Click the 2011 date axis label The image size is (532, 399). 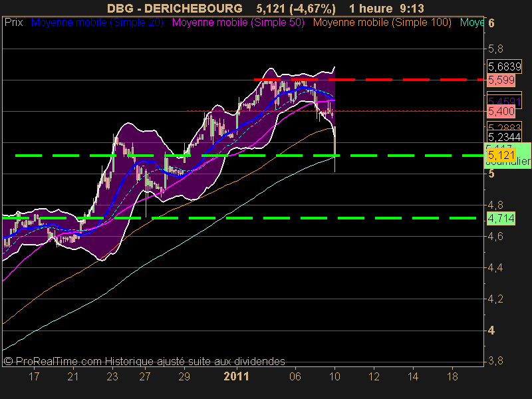coord(237,376)
